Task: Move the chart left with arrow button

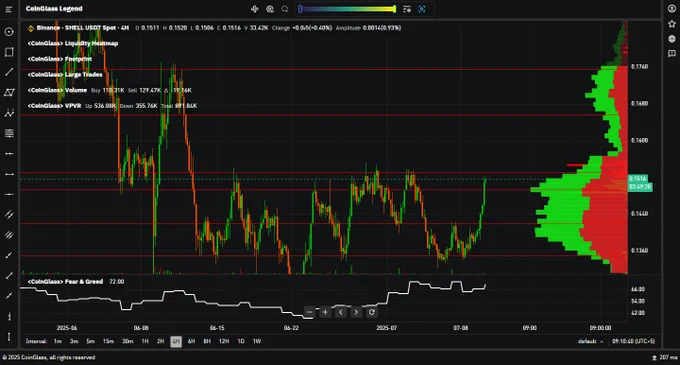Action: [x=340, y=312]
